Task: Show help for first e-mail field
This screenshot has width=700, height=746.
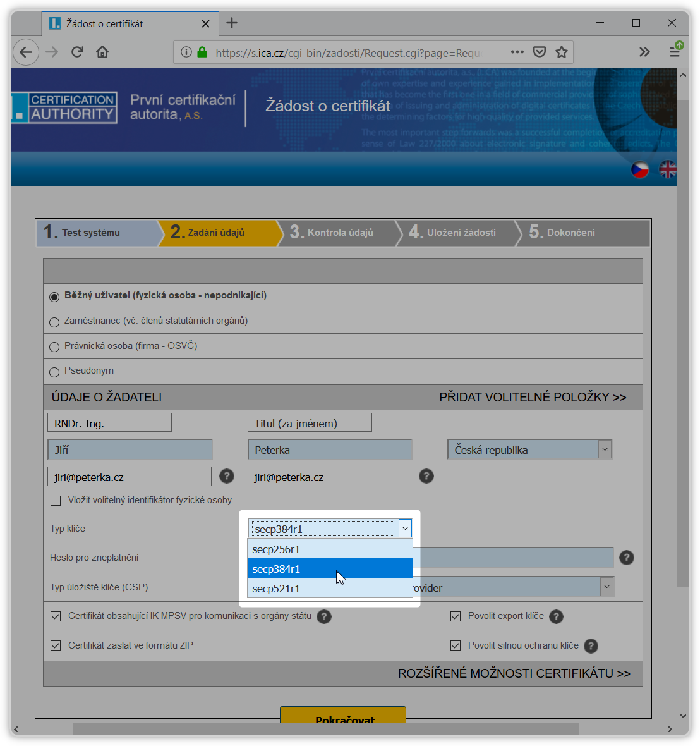Action: tap(227, 476)
